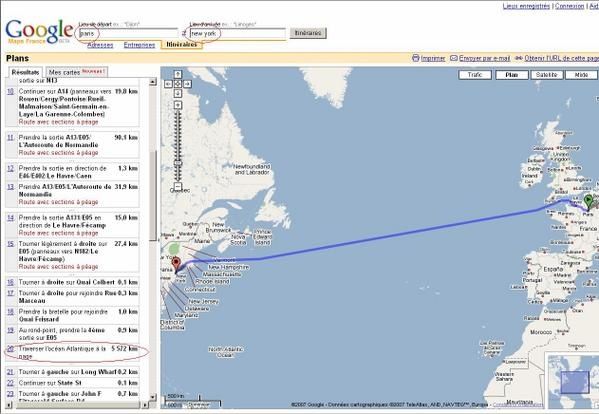The image size is (599, 414).
Task: Open direction step number 12
Action: pyautogui.click(x=10, y=168)
